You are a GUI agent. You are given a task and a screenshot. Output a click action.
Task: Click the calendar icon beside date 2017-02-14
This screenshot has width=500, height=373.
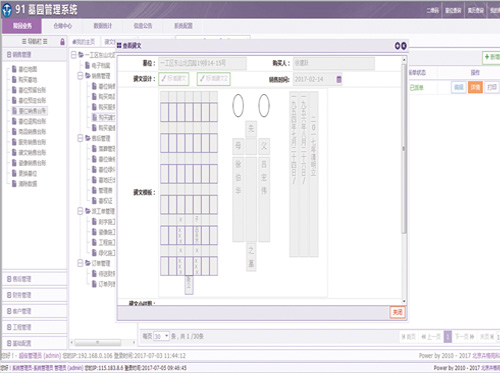(339, 79)
